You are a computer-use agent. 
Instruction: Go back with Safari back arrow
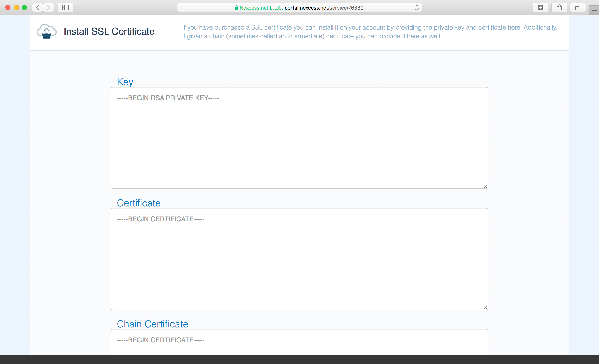(38, 7)
